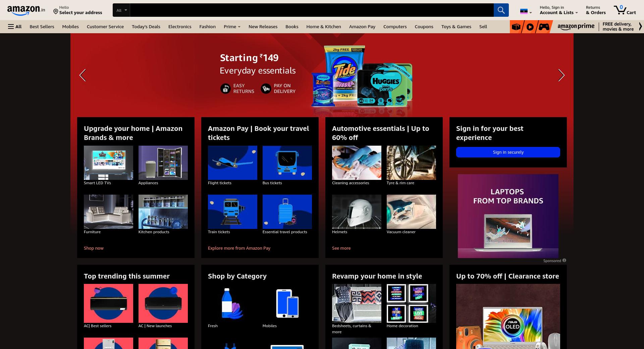The height and width of the screenshot is (349, 644).
Task: Open AC New launches thumbnail
Action: (163, 303)
